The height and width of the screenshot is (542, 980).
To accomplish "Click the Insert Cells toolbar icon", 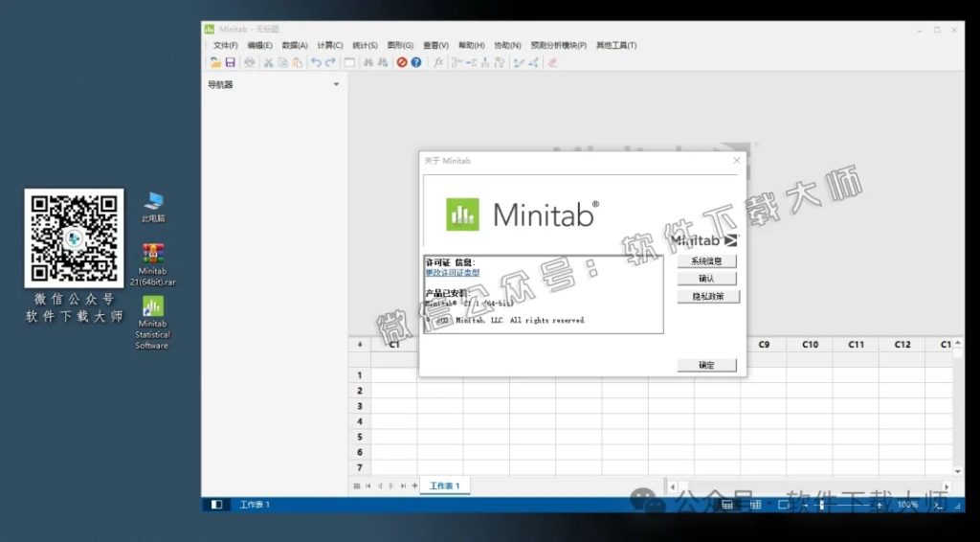I will (457, 62).
